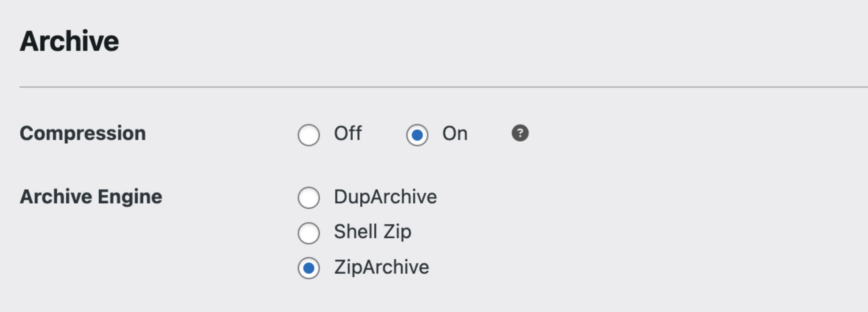
Task: Click the DupArchive label text
Action: coord(385,197)
